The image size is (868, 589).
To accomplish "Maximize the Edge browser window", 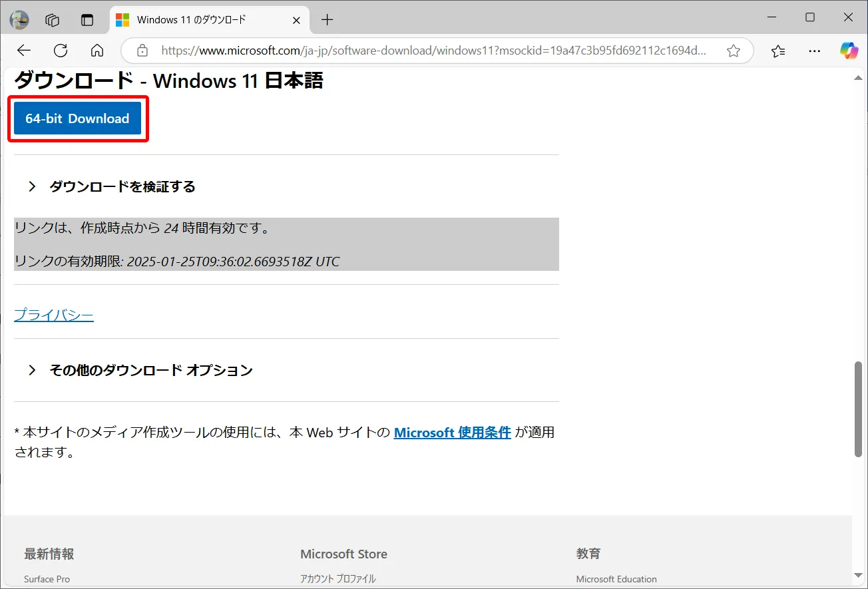I will pos(810,18).
